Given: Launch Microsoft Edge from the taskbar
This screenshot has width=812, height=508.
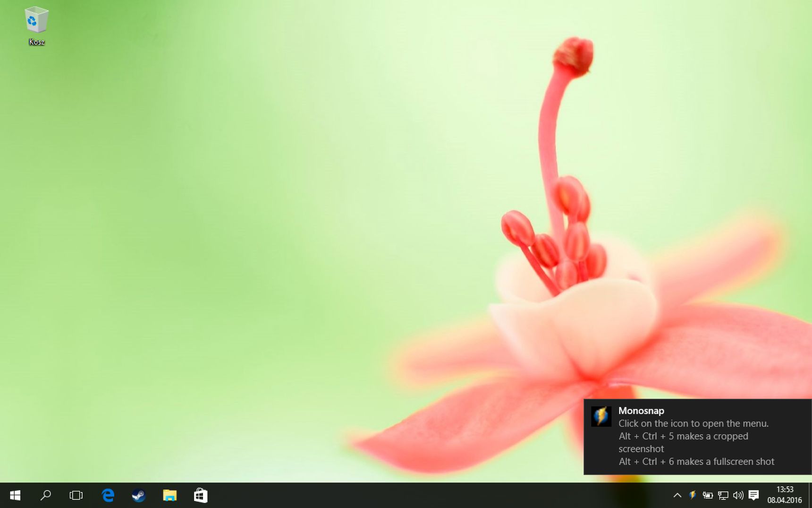Looking at the screenshot, I should pyautogui.click(x=108, y=495).
